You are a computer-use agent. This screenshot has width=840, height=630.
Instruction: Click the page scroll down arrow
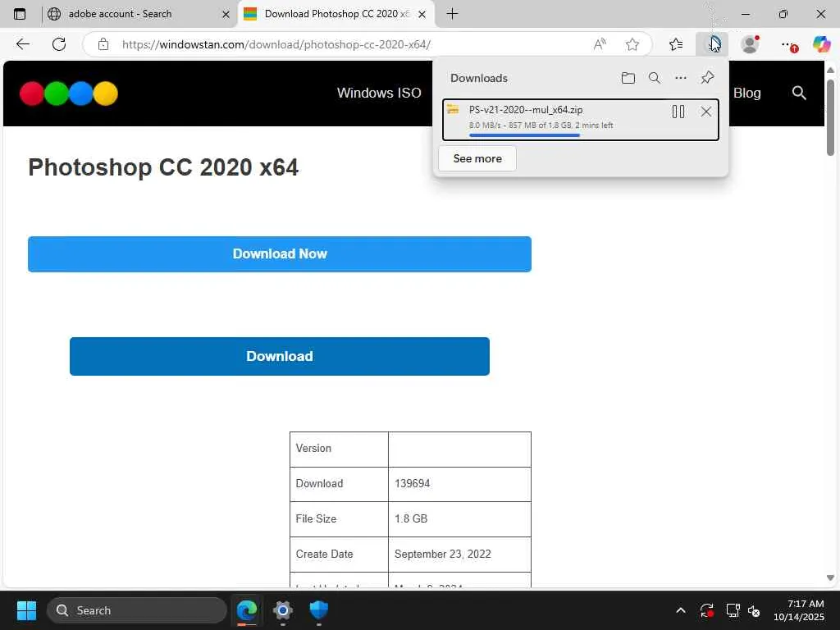pyautogui.click(x=830, y=577)
